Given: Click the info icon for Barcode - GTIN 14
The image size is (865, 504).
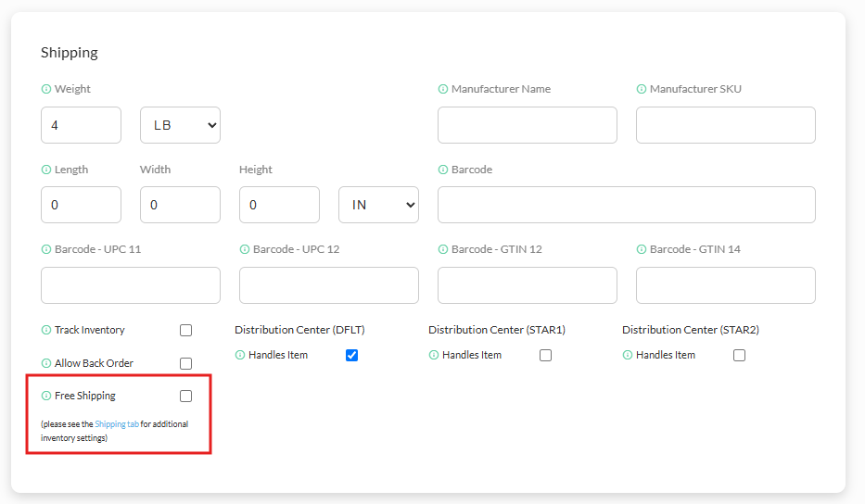Looking at the screenshot, I should click(x=641, y=250).
